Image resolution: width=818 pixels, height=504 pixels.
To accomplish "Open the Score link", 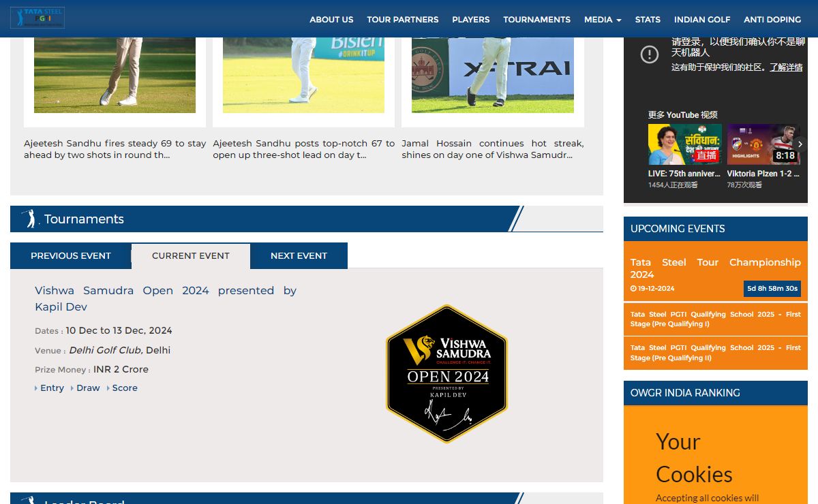I will pos(125,388).
